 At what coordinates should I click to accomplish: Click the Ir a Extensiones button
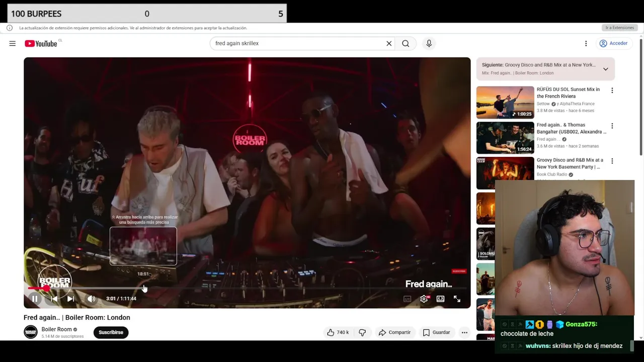pyautogui.click(x=619, y=28)
